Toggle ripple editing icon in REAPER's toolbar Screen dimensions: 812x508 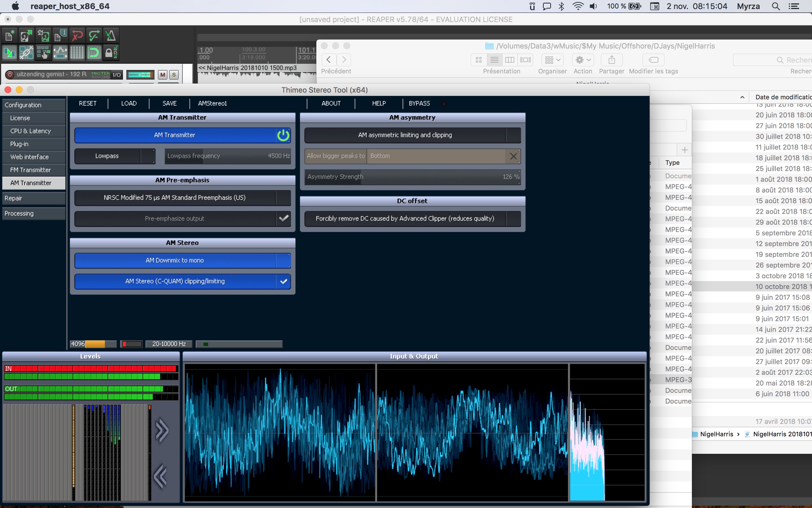coord(43,52)
